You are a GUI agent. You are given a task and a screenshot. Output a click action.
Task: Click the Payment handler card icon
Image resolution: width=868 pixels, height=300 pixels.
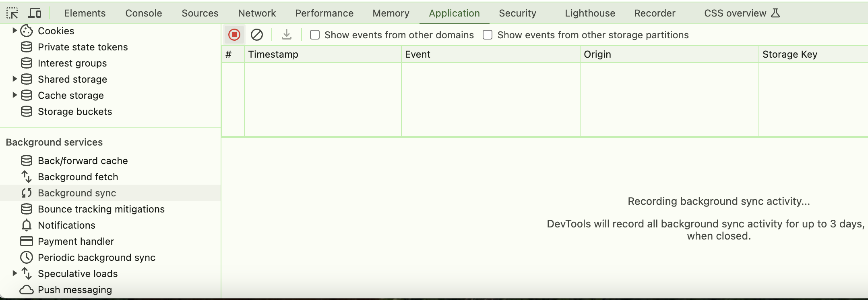click(x=27, y=241)
